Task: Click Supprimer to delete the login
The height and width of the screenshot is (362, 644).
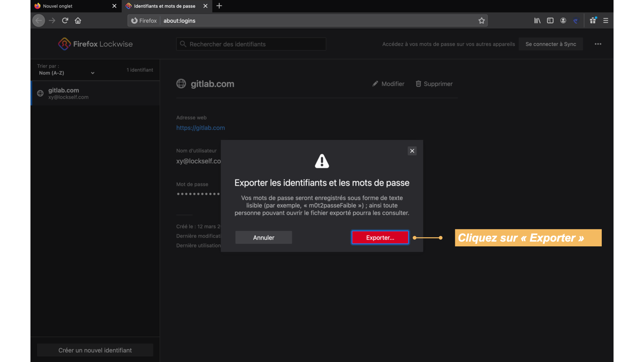Action: [x=434, y=84]
